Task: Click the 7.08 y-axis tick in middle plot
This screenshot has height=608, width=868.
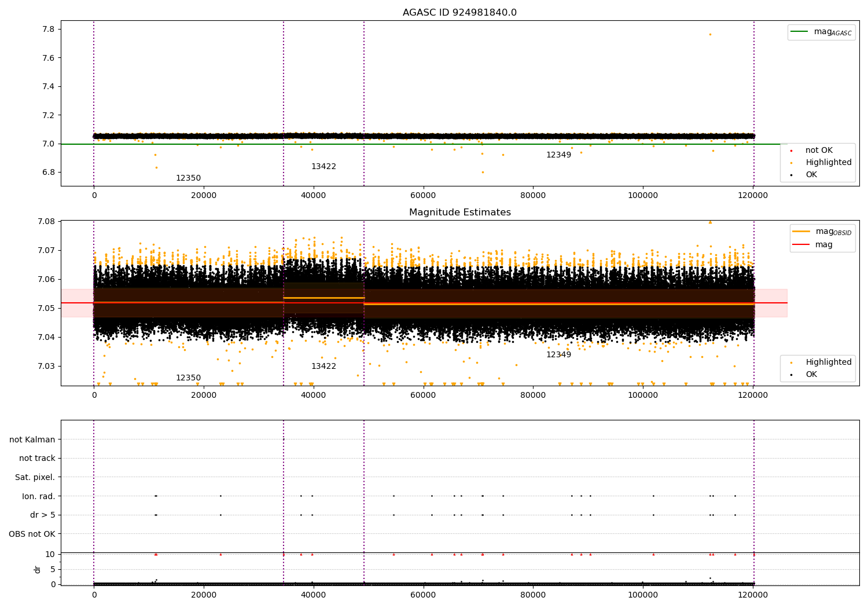Action: tap(46, 222)
